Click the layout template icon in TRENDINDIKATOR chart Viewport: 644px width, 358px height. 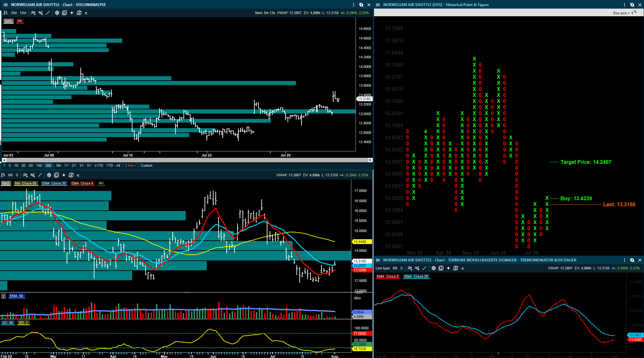(x=441, y=268)
